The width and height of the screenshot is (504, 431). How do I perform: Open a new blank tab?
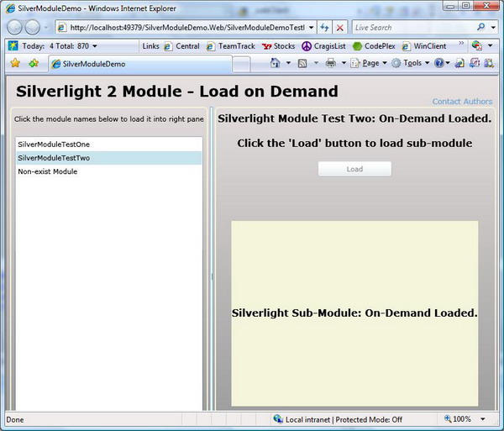click(241, 65)
